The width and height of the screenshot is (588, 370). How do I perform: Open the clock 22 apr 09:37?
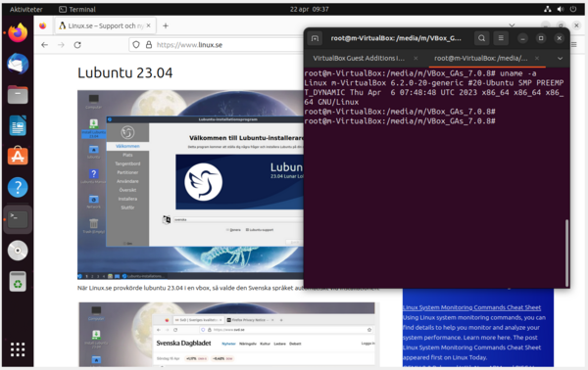309,9
